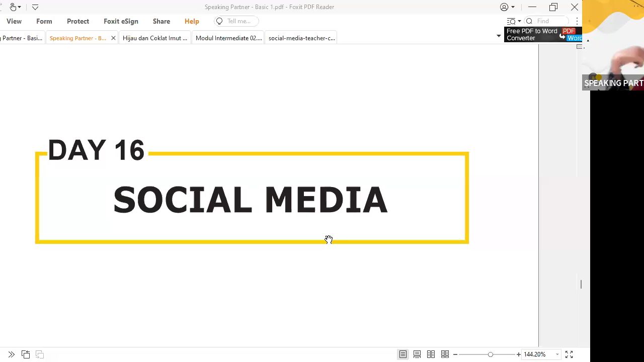Click the user account profile icon
Screen dimensions: 644x362
coord(504,7)
